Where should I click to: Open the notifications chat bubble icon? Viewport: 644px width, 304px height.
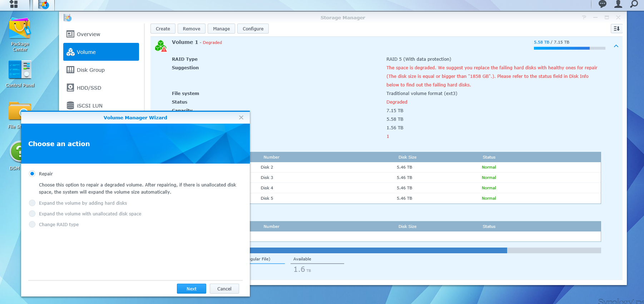[603, 4]
